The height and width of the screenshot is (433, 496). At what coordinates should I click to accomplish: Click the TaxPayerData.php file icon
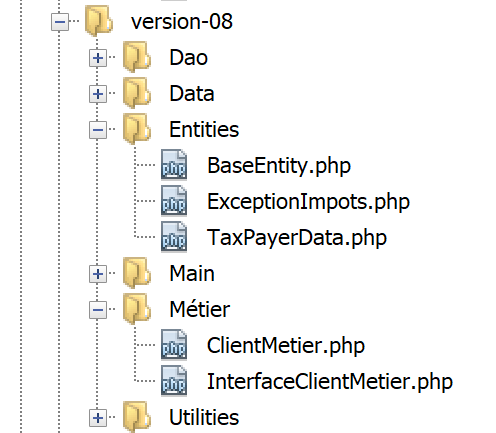(174, 237)
